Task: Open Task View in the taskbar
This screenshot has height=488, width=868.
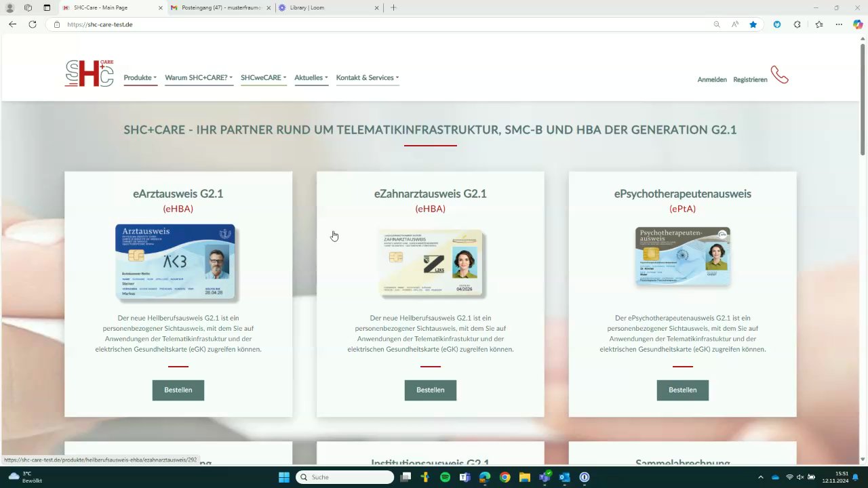Action: [406, 477]
